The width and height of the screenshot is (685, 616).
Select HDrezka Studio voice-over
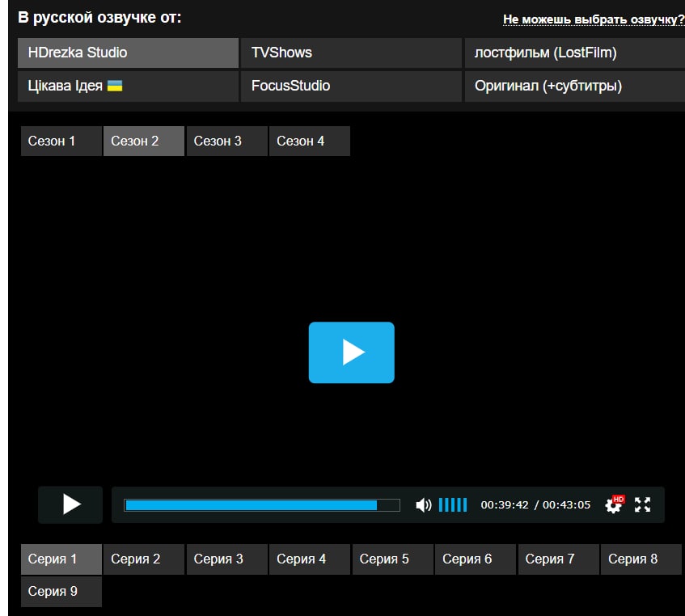click(x=128, y=53)
